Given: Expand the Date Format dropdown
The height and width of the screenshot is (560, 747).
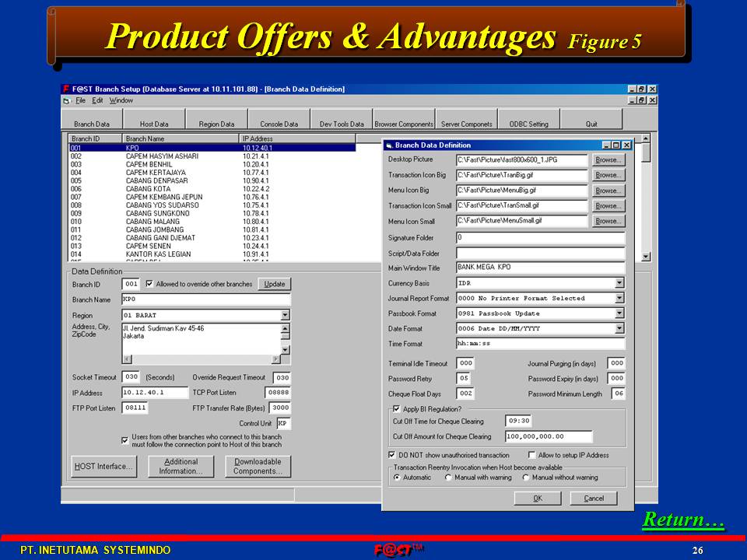Looking at the screenshot, I should (619, 328).
